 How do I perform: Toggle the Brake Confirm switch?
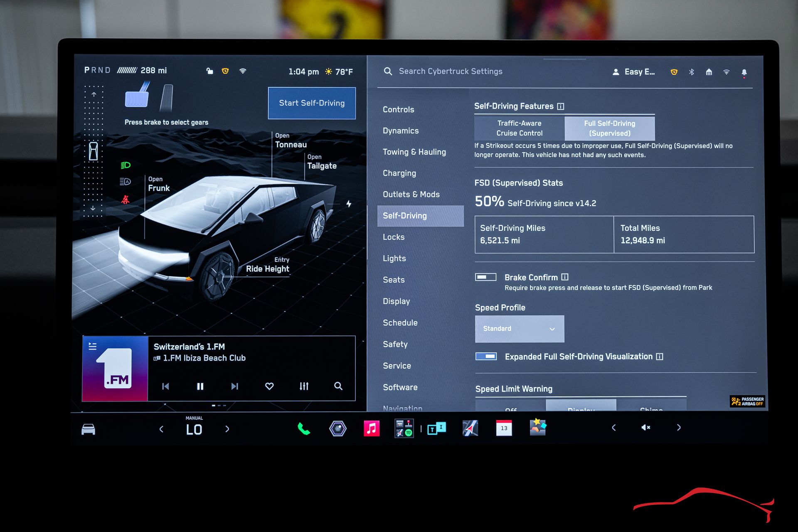[486, 277]
